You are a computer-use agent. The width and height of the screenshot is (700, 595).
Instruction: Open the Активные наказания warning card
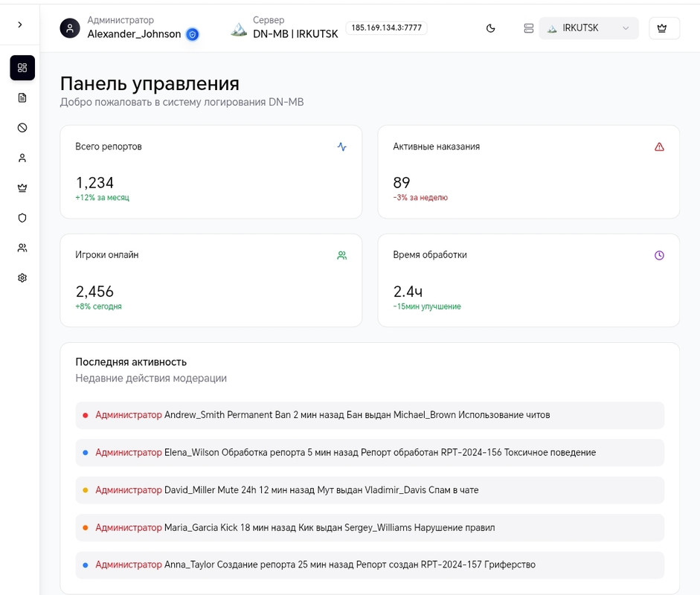click(x=529, y=171)
